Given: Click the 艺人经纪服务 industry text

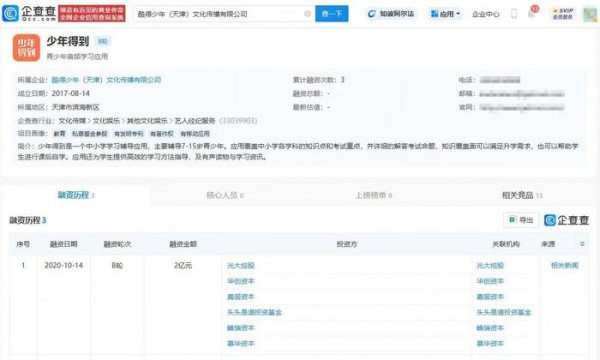Looking at the screenshot, I should tap(195, 121).
